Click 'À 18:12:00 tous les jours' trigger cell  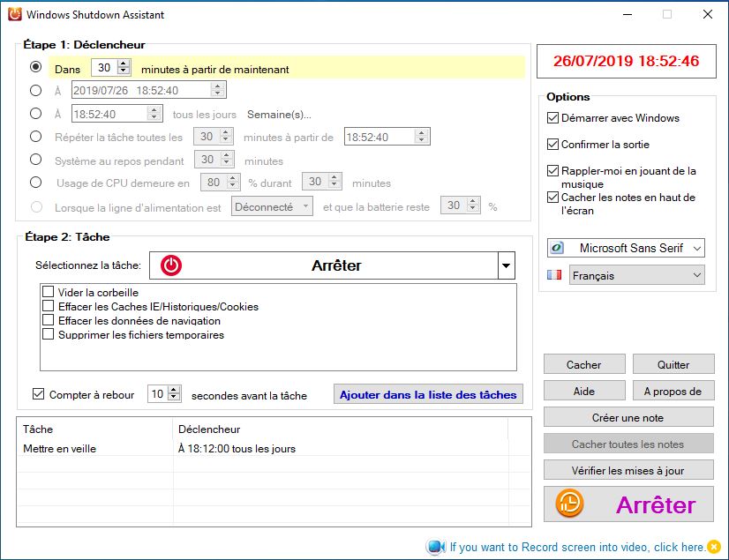click(237, 449)
